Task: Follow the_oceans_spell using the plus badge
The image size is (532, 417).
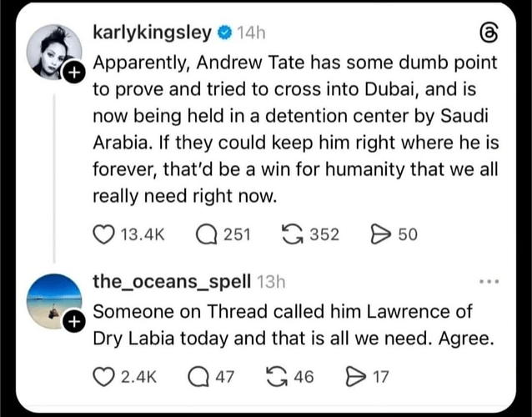Action: tap(73, 321)
